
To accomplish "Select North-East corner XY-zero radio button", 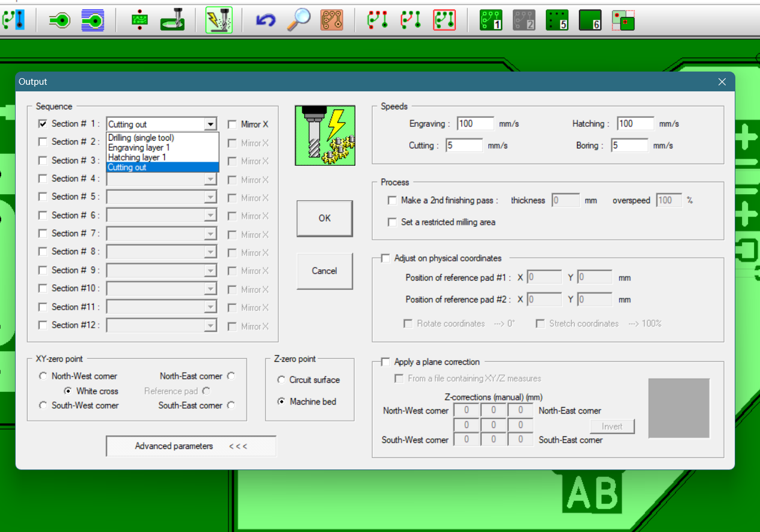I will point(231,376).
